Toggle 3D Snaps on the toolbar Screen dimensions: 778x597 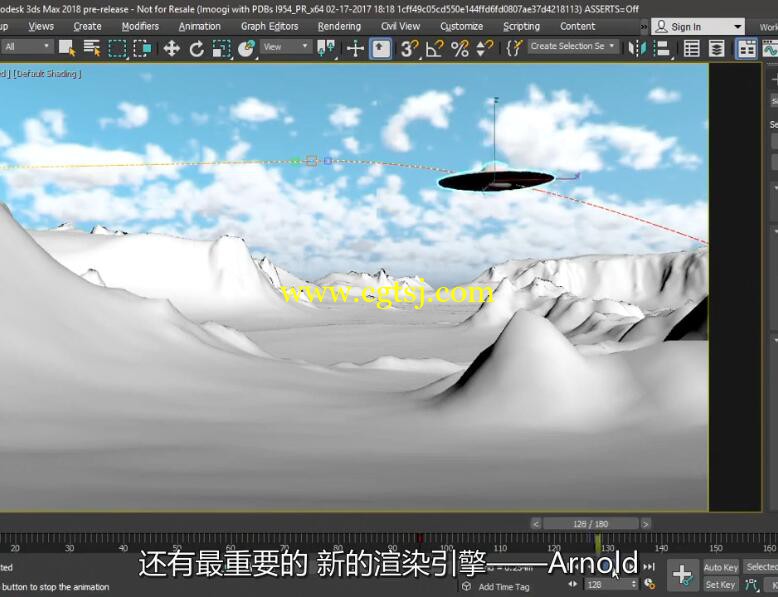point(409,48)
